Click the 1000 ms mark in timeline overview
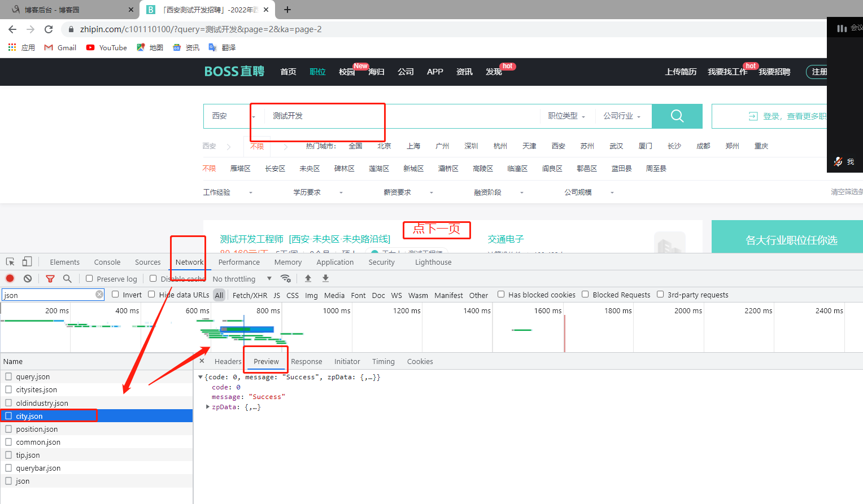 [x=337, y=310]
